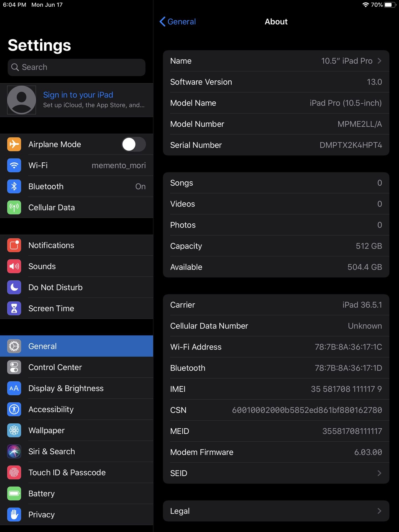Viewport: 399px width, 532px height.
Task: Select Model Number MPME2LL/A value
Action: 360,124
